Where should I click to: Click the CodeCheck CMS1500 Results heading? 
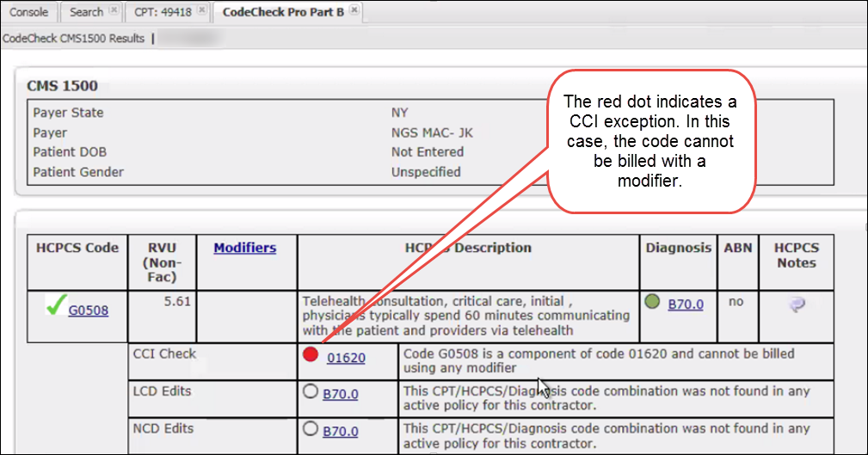click(x=74, y=39)
